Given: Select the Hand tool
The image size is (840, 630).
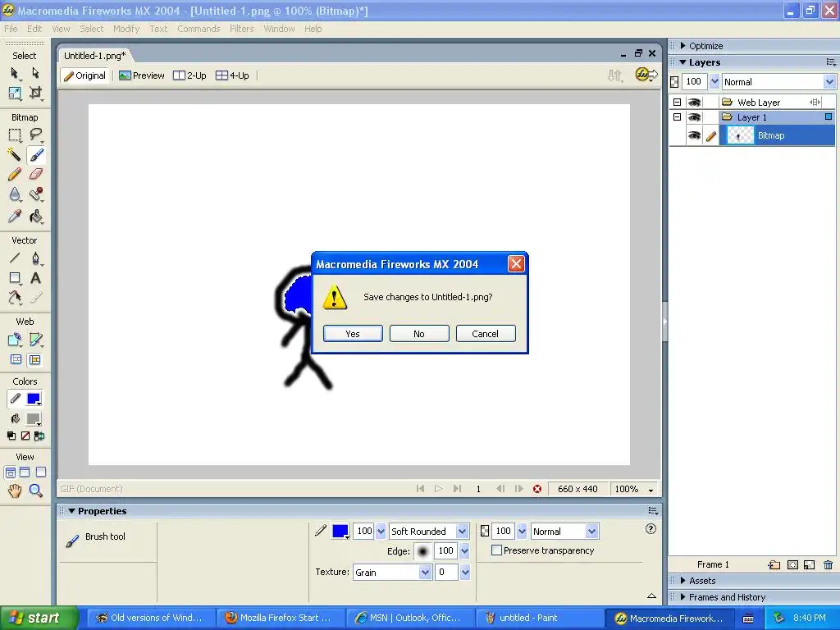Looking at the screenshot, I should 15,491.
